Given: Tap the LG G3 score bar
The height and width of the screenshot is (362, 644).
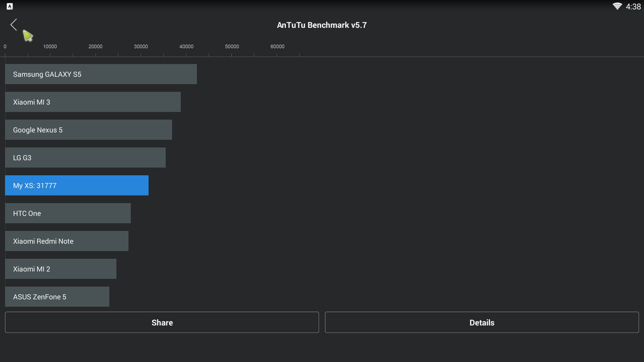Looking at the screenshot, I should 85,157.
